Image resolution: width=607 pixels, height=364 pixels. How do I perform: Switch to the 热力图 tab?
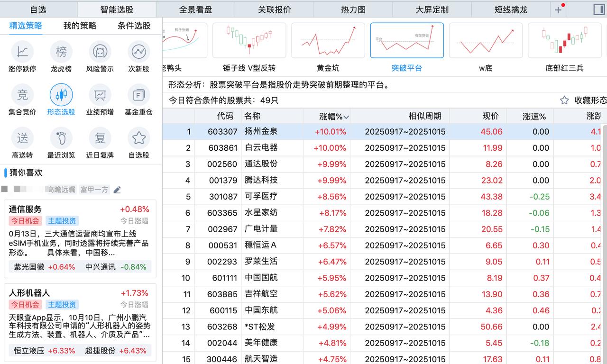point(353,9)
